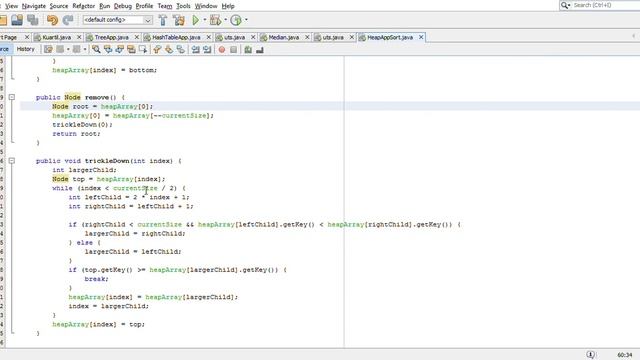The height and width of the screenshot is (360, 640).
Task: Switch to Median.java tab
Action: point(283,37)
